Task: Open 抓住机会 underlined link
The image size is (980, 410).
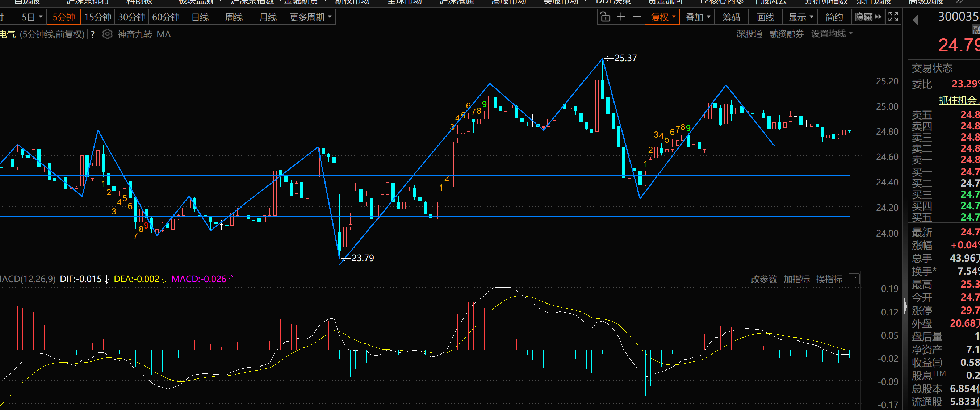Action: (x=958, y=100)
